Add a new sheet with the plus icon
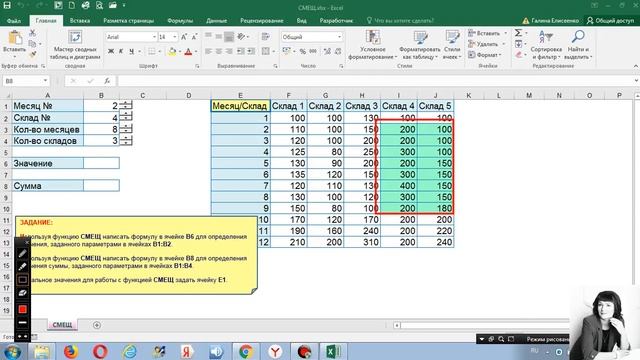The image size is (640, 360). [97, 325]
